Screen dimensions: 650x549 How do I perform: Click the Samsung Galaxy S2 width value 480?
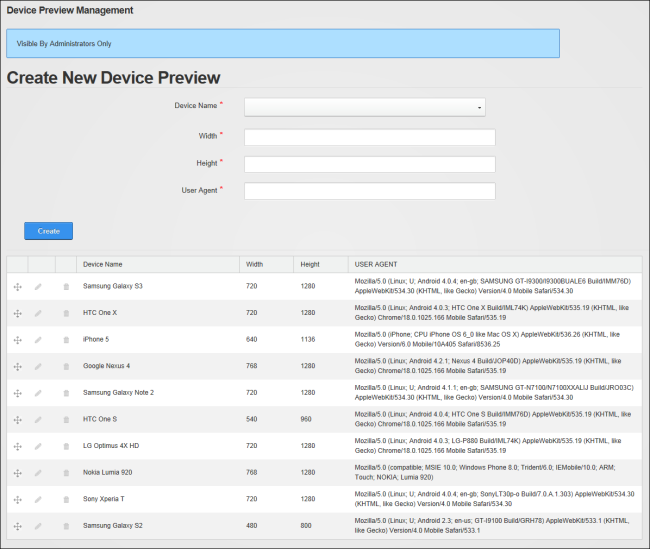click(252, 525)
